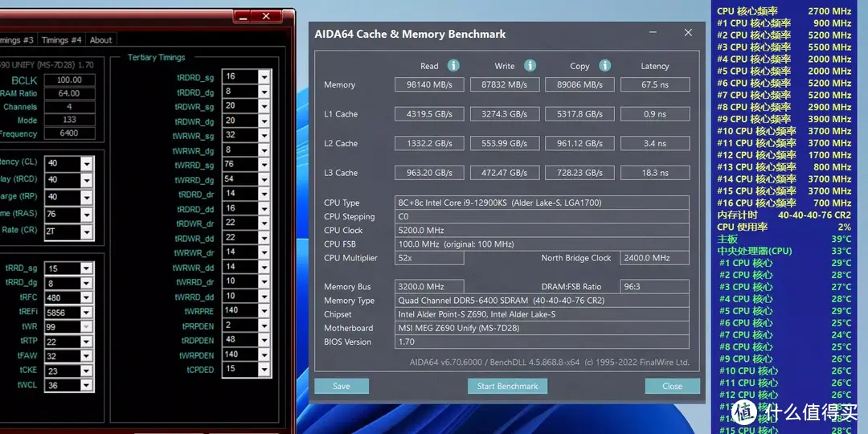Open the tWRWR_dd dropdown arrow
868x434 pixels.
click(x=264, y=268)
